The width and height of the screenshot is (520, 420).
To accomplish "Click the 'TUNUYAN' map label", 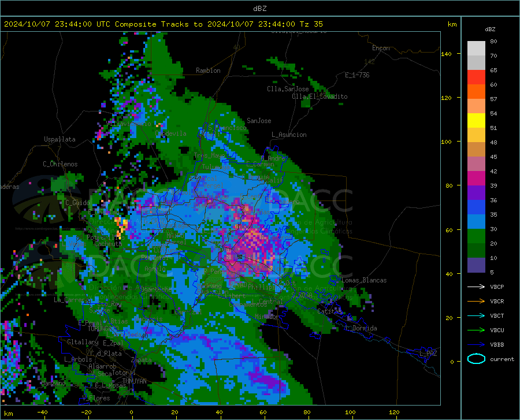I will coord(134,381).
